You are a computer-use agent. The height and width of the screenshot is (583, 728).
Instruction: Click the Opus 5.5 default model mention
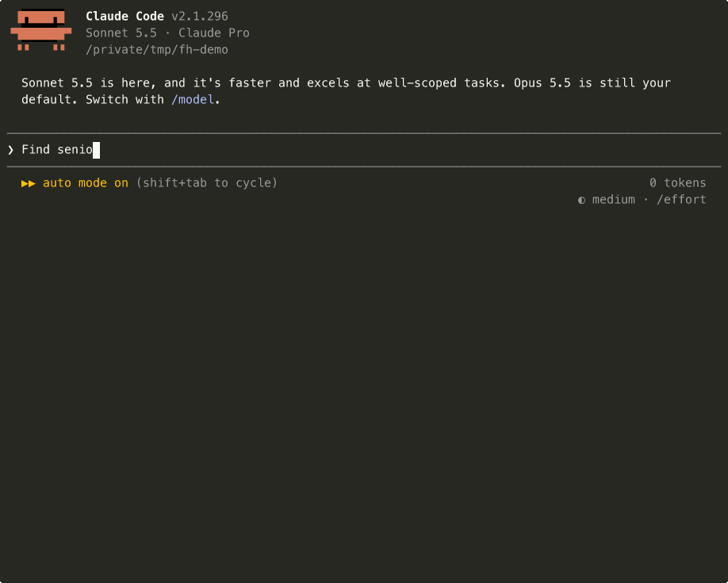tap(542, 83)
